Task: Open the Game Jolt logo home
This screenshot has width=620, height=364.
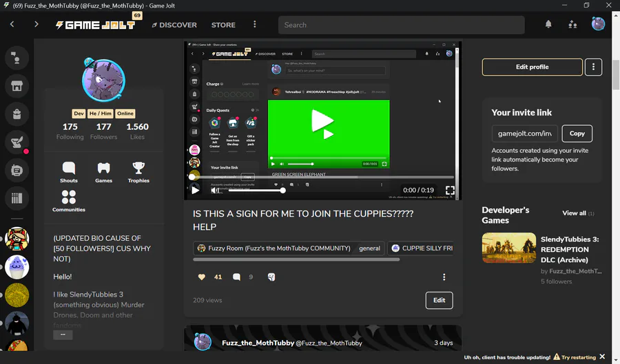Action: click(x=95, y=25)
